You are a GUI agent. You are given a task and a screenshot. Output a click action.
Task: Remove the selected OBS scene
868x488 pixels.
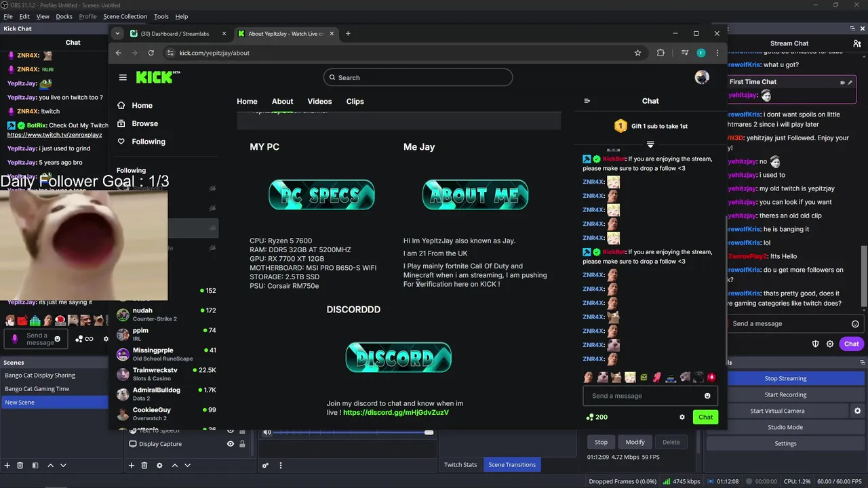click(x=20, y=466)
